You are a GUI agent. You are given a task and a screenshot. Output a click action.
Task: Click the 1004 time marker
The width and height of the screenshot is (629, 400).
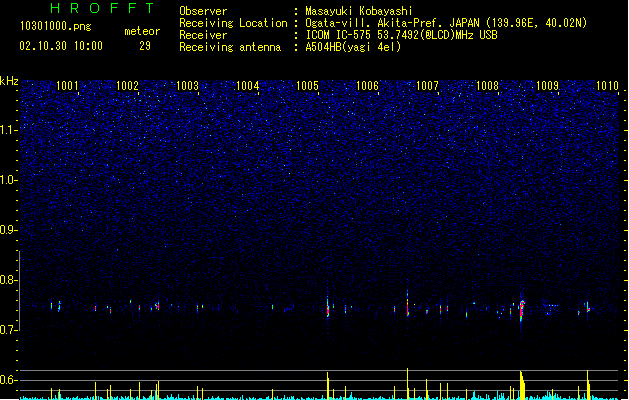248,86
